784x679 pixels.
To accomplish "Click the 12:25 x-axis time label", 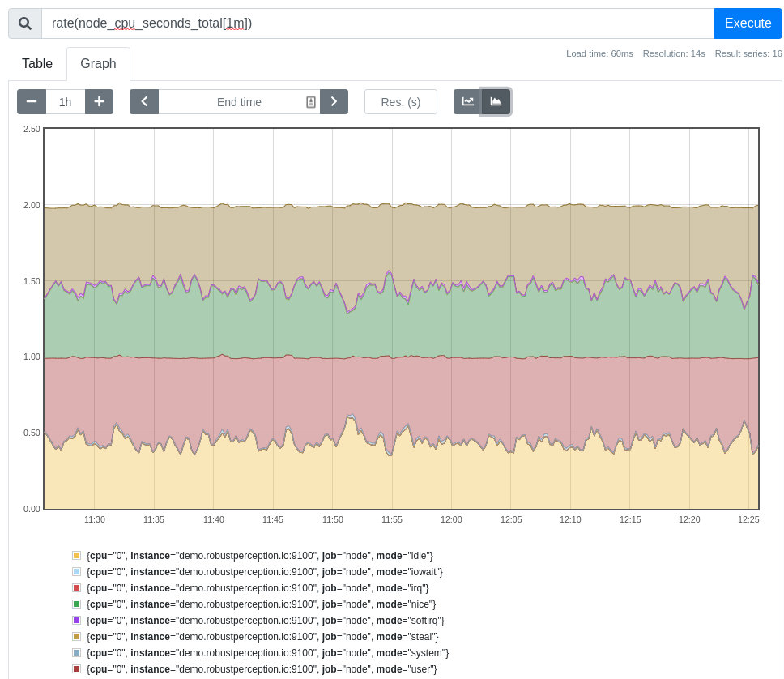I will pyautogui.click(x=748, y=519).
